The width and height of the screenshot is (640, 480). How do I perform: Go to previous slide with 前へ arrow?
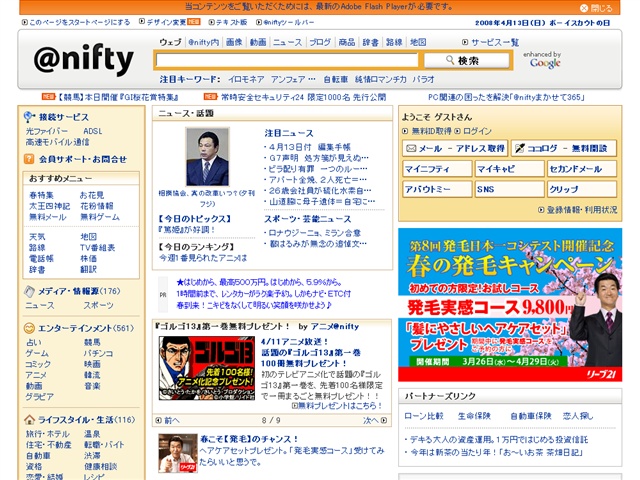[x=167, y=420]
